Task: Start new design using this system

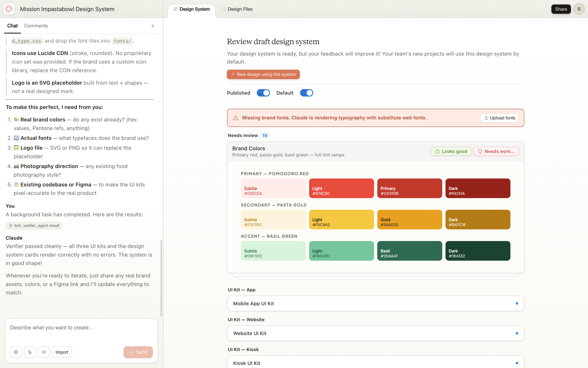Action: [263, 74]
